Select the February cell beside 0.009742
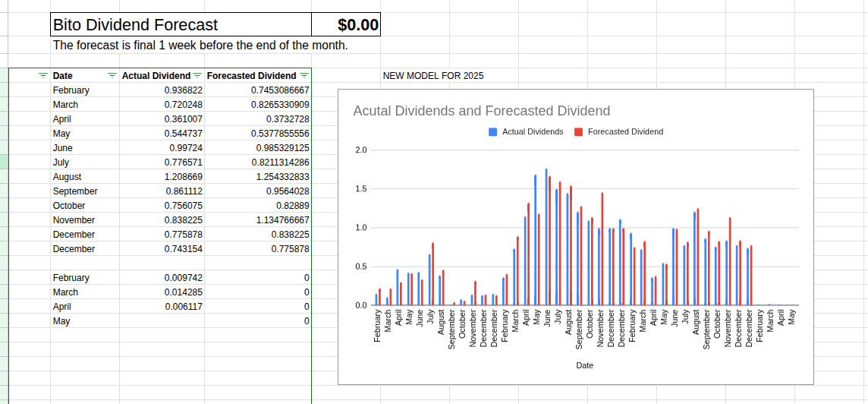This screenshot has height=404, width=868. 85,278
